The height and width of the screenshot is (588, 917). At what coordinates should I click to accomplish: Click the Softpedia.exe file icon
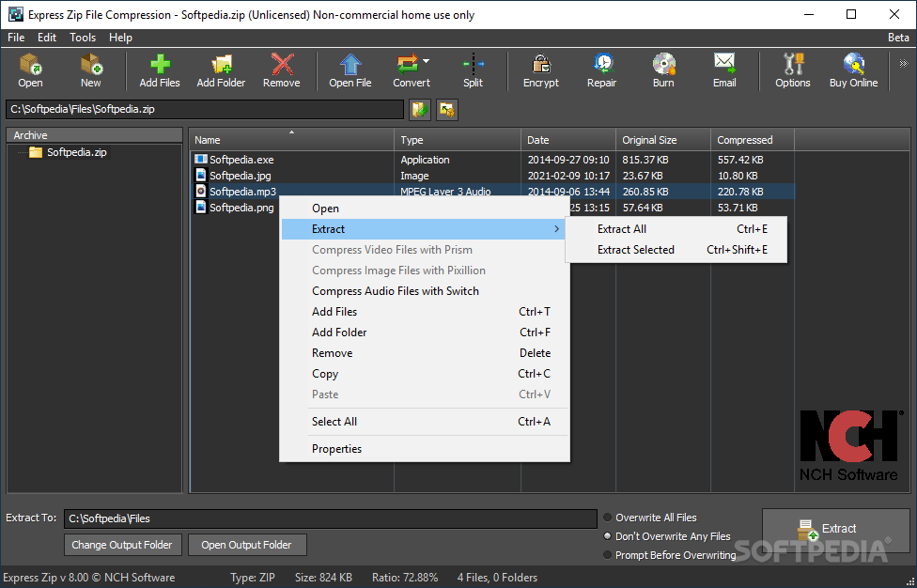201,159
